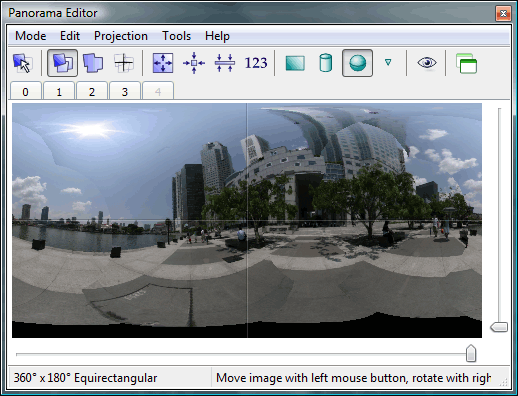Image resolution: width=518 pixels, height=396 pixels.
Task: Open the Projection menu
Action: 121,36
